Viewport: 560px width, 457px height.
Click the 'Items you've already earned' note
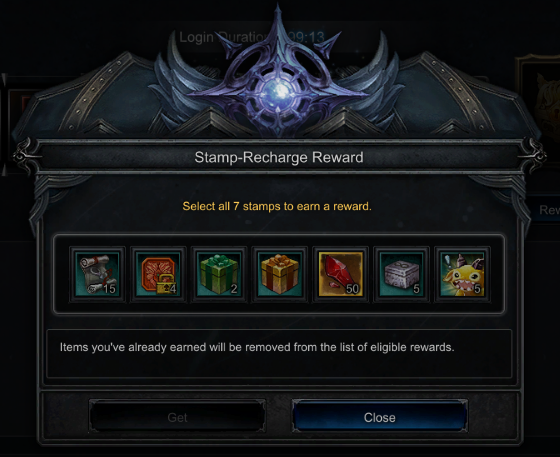pos(257,347)
